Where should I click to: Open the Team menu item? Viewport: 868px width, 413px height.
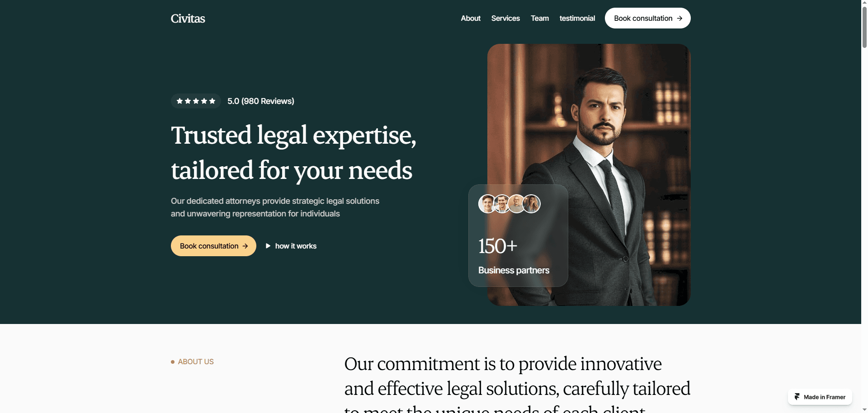pyautogui.click(x=540, y=18)
